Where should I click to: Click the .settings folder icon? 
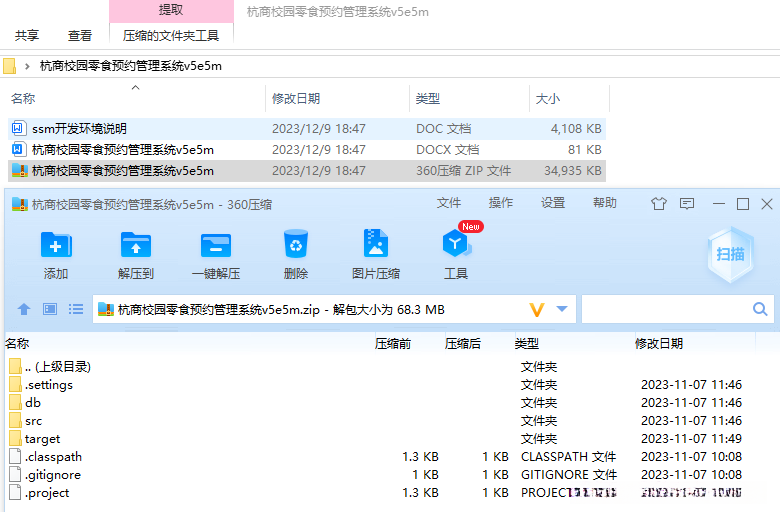coord(15,384)
